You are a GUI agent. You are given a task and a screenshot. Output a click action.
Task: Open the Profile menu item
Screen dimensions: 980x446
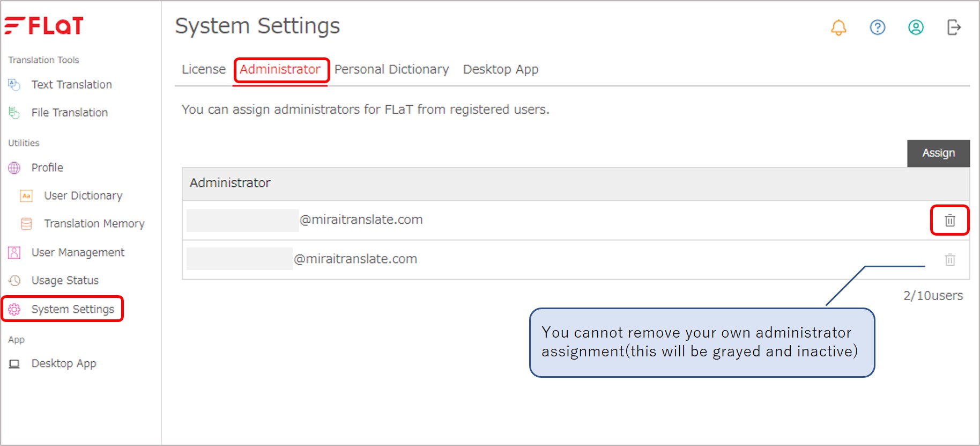47,167
